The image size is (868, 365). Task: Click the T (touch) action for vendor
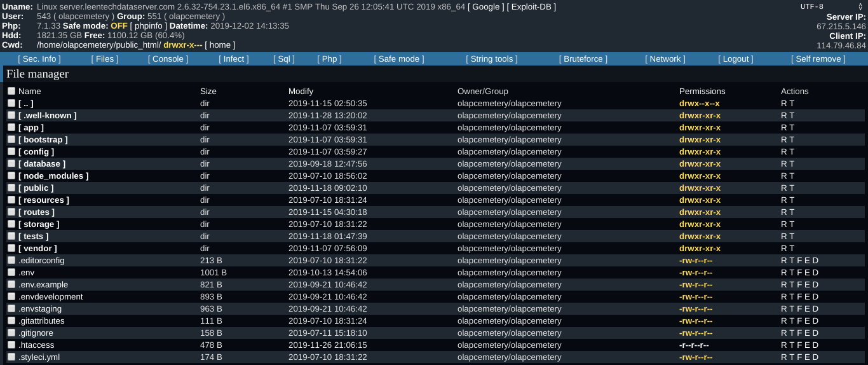792,248
